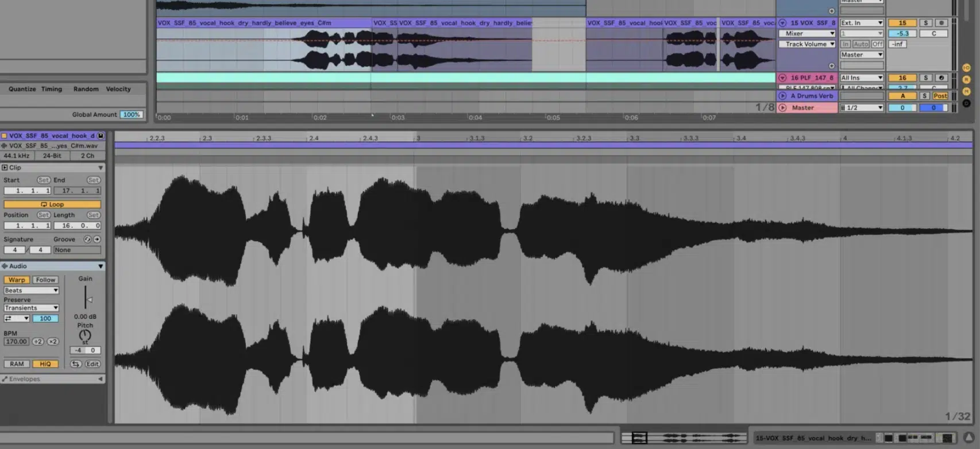Open the All Ins input dropdown
Screen dimensions: 980x449
click(x=862, y=78)
